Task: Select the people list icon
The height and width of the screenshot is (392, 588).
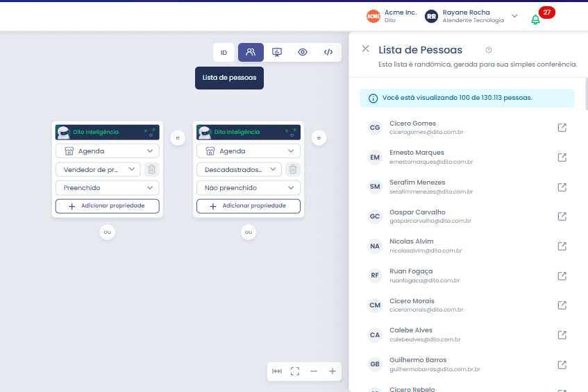Action: (x=251, y=53)
